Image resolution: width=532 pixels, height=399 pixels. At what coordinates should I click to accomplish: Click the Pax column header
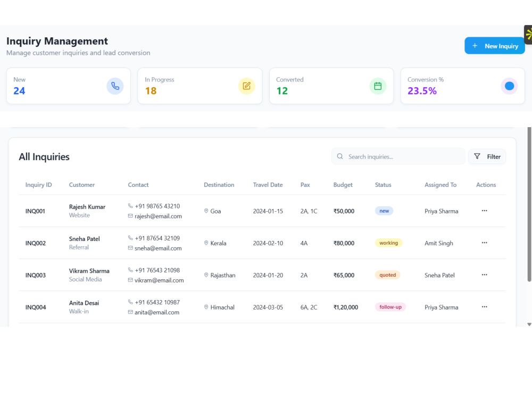[305, 185]
